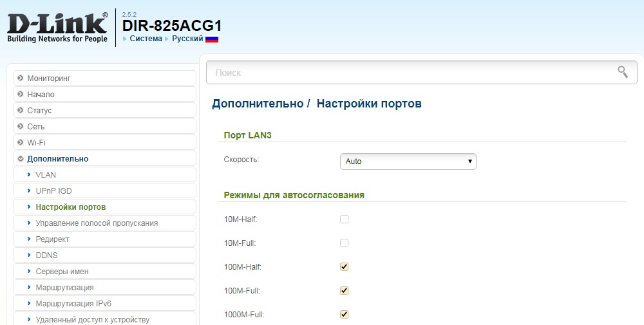Click the arrow icon beside Wi-Fi

pos(21,142)
